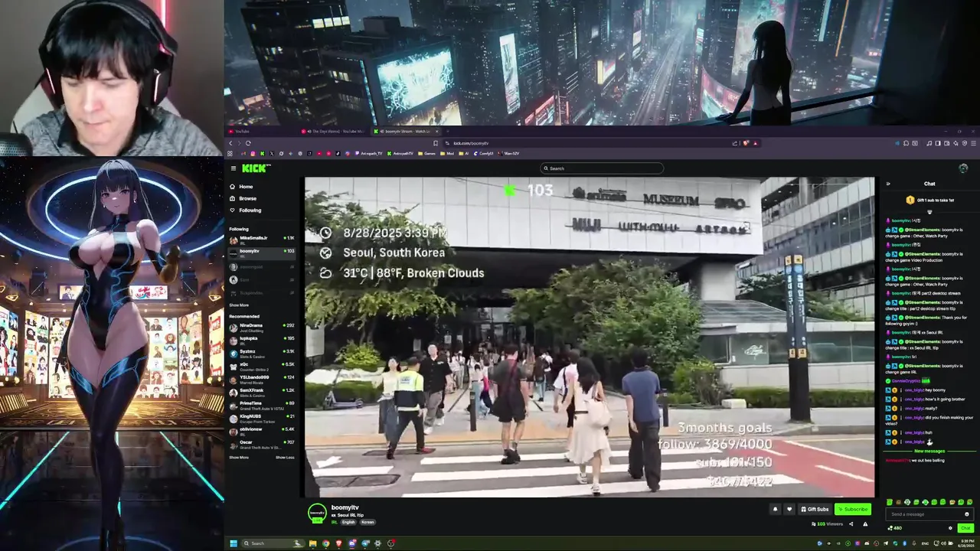This screenshot has height=551, width=980.
Task: Open SamXFrank recommended channel
Action: tap(262, 392)
